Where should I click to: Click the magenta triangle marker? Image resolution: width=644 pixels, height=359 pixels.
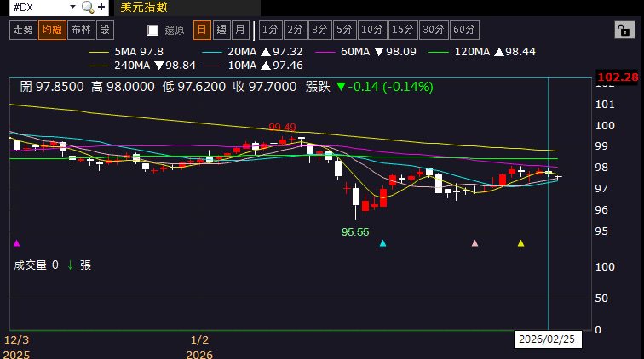click(16, 243)
